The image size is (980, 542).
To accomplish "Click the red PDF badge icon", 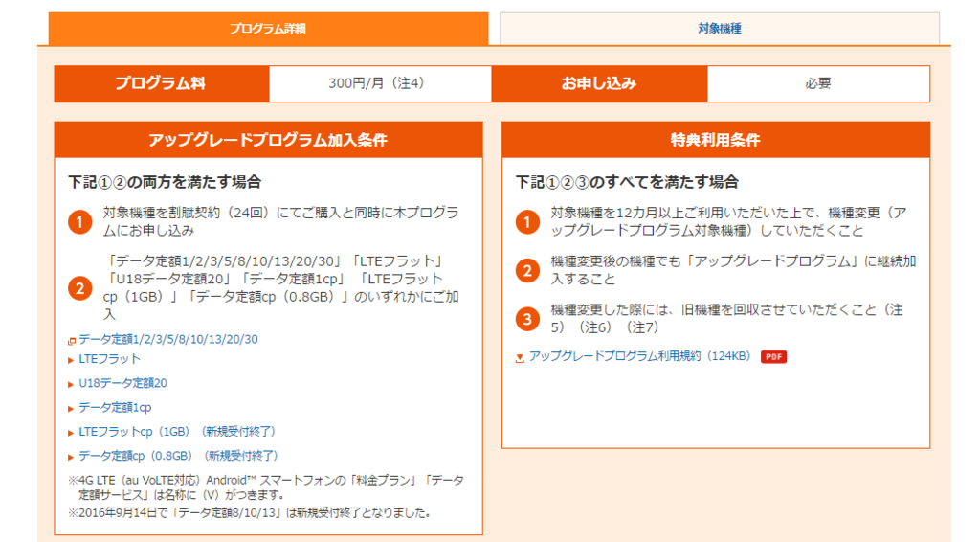I will (x=773, y=357).
